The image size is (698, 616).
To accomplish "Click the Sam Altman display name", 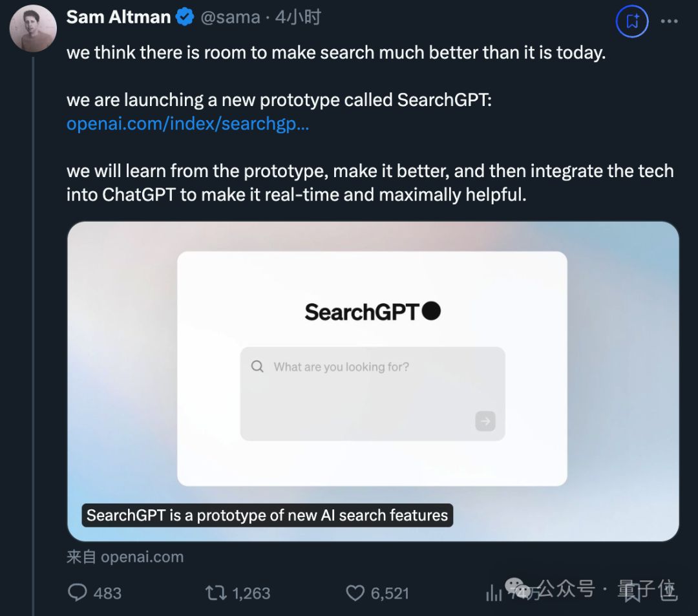I will (x=118, y=17).
